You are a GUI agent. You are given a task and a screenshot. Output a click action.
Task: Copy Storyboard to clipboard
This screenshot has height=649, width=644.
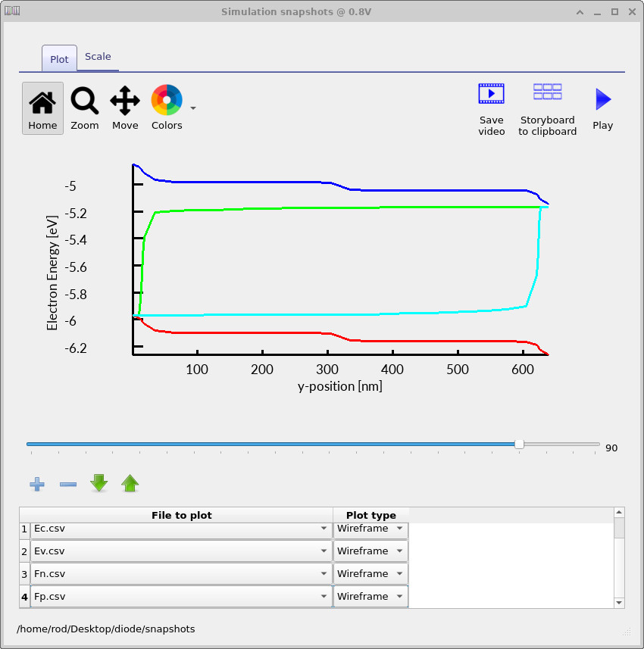(x=547, y=108)
